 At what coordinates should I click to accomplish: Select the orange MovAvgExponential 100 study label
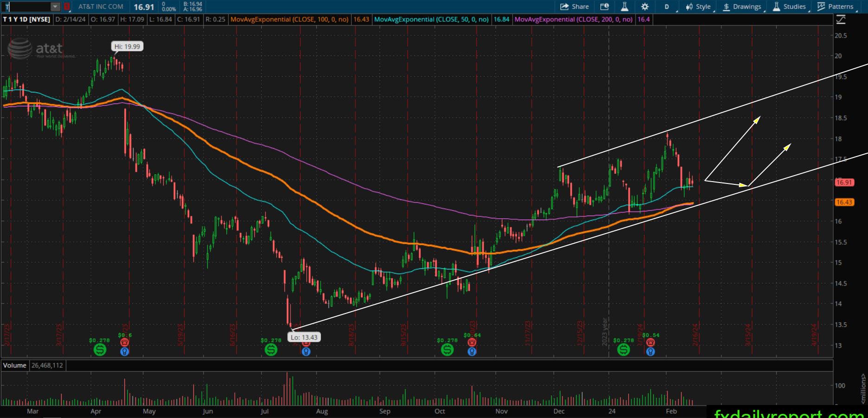pyautogui.click(x=289, y=20)
